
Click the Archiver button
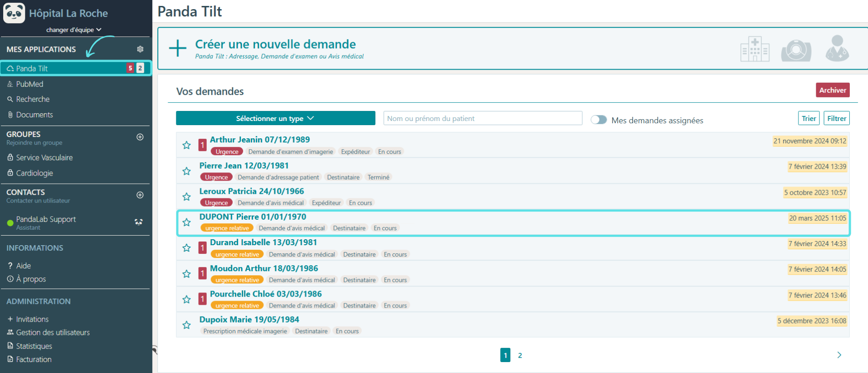coord(833,90)
